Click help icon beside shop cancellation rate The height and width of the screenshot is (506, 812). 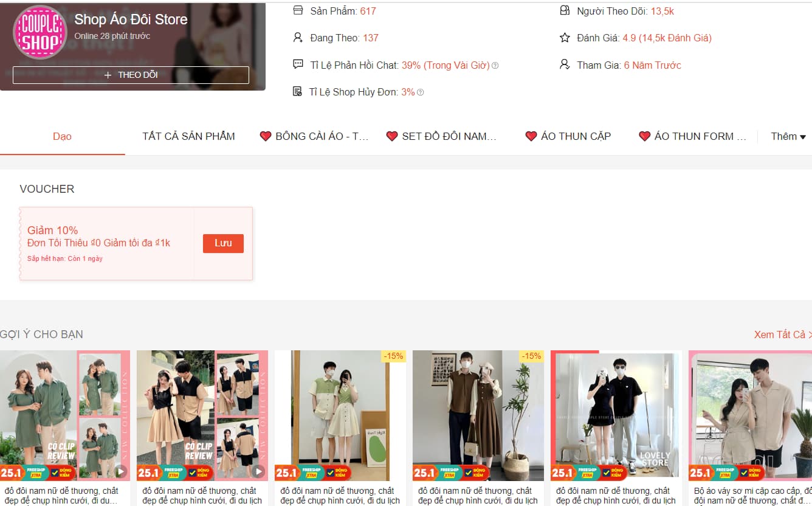[x=420, y=92]
